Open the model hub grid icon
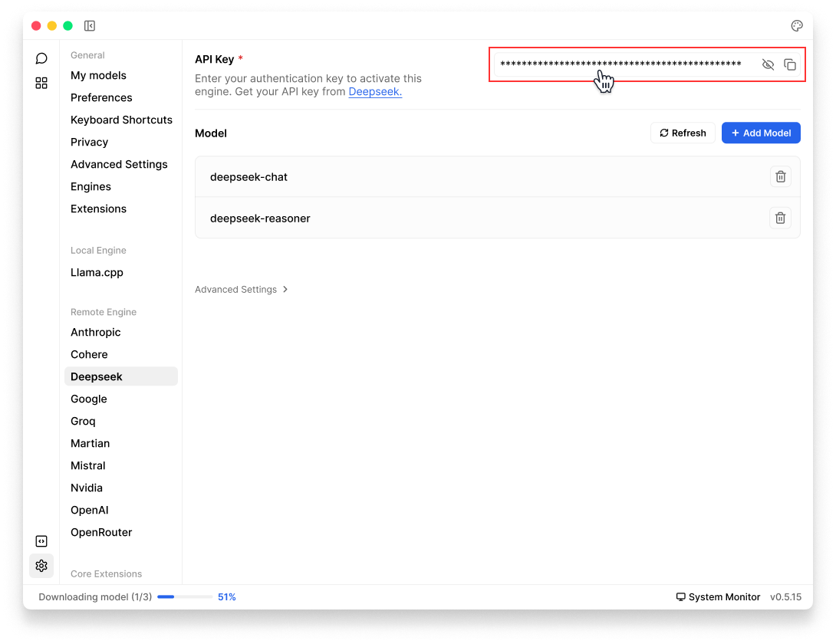Viewport: 836px width, 644px height. [41, 83]
